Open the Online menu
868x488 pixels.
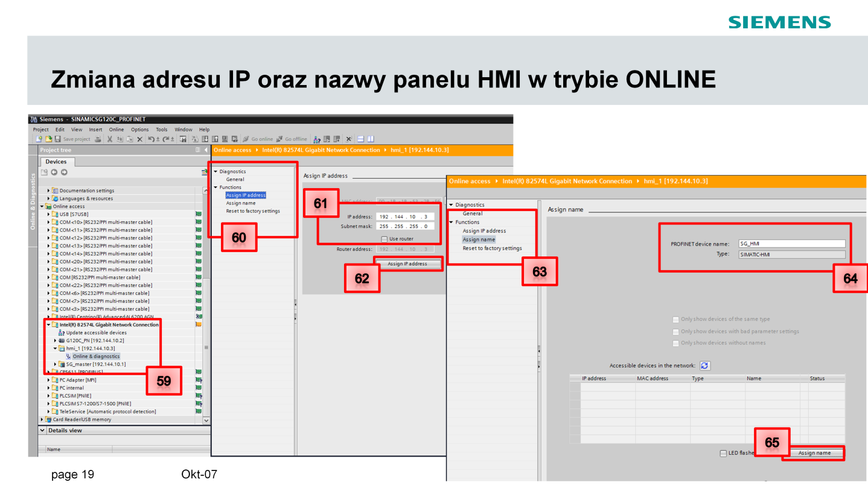[116, 129]
